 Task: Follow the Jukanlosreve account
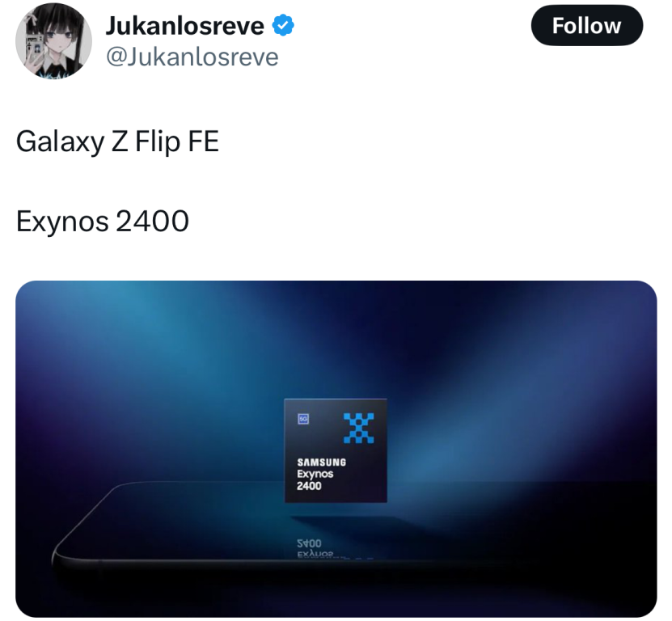[x=587, y=26]
